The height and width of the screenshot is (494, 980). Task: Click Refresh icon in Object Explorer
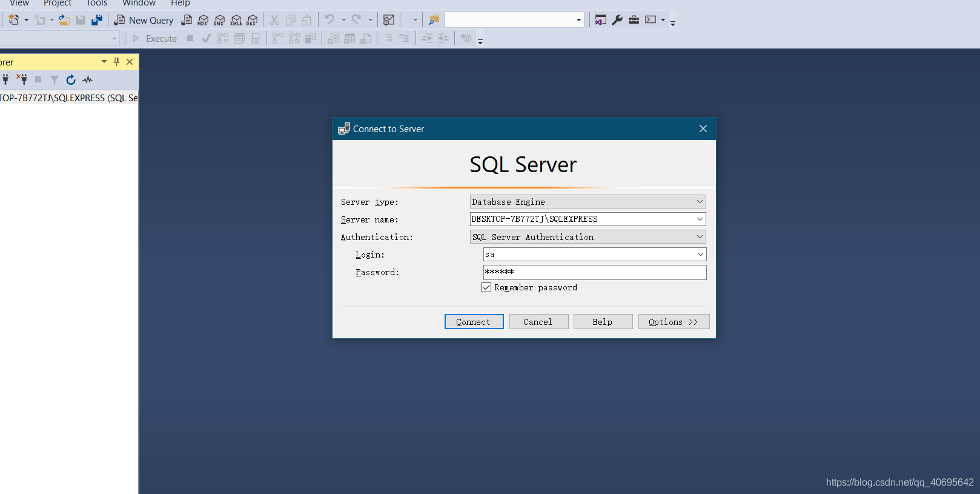pos(71,79)
